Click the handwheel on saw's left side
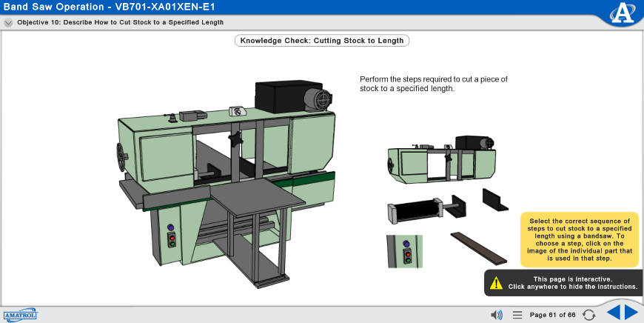This screenshot has width=644, height=323. pyautogui.click(x=121, y=157)
